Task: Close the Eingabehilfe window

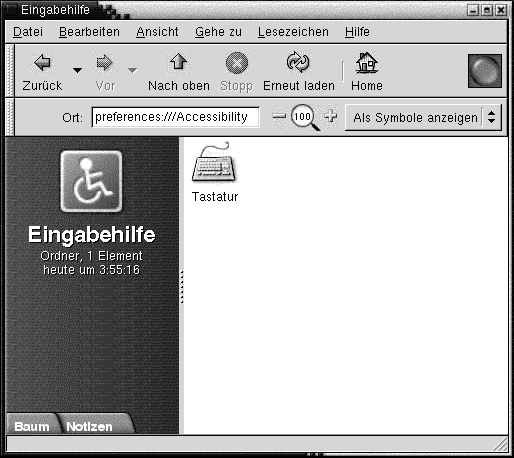Action: (501, 11)
